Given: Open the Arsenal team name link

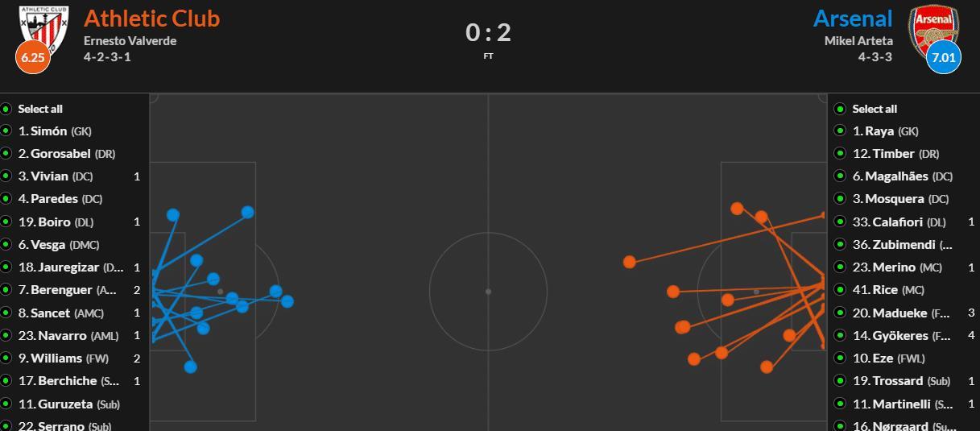Looking at the screenshot, I should pos(853,19).
